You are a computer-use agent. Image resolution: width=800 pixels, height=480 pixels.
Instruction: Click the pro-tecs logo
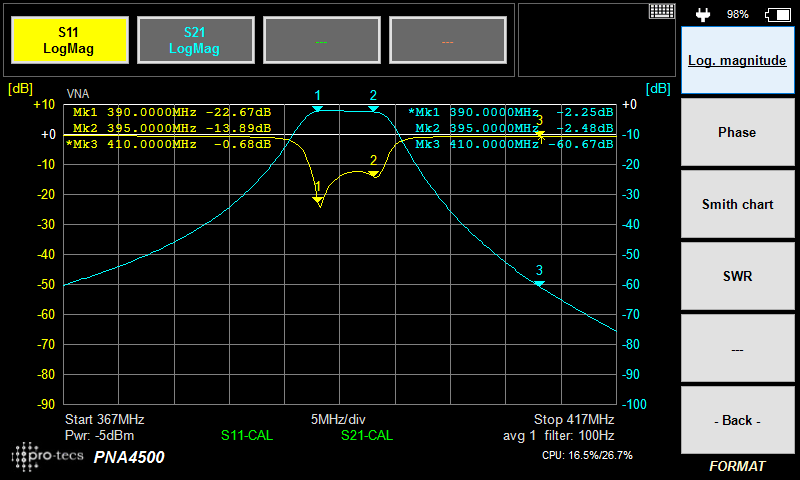(x=46, y=456)
